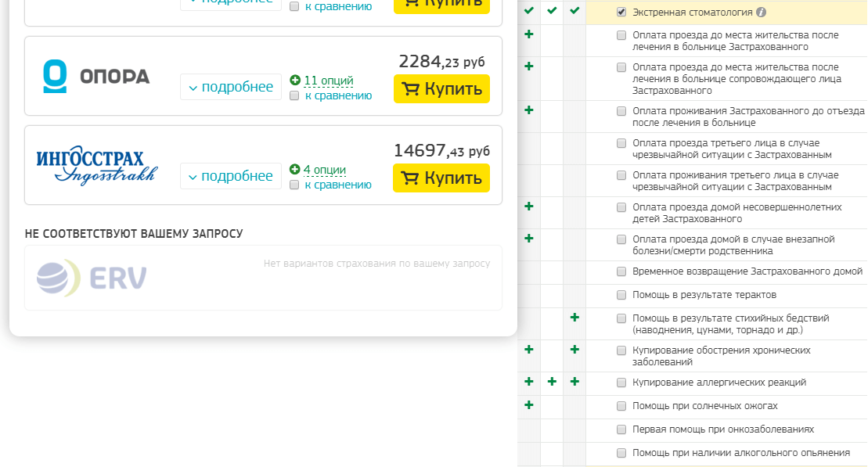Open the 4 опции link

[x=324, y=170]
